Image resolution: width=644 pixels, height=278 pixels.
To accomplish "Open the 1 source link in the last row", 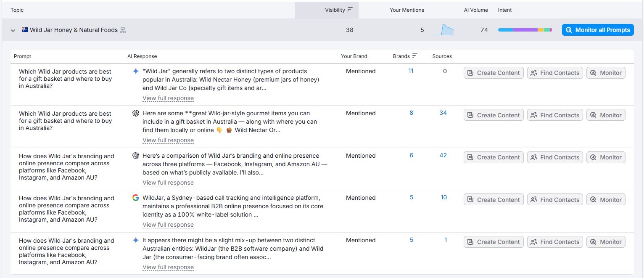I will [446, 240].
